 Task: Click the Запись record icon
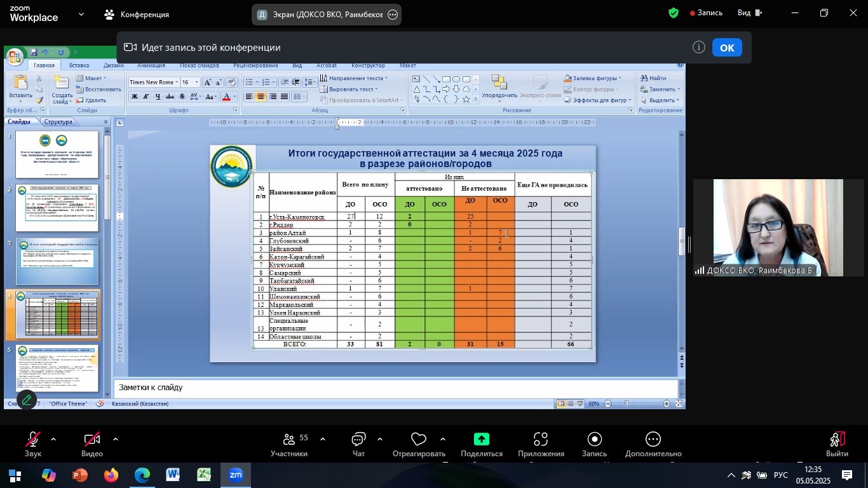(x=595, y=440)
